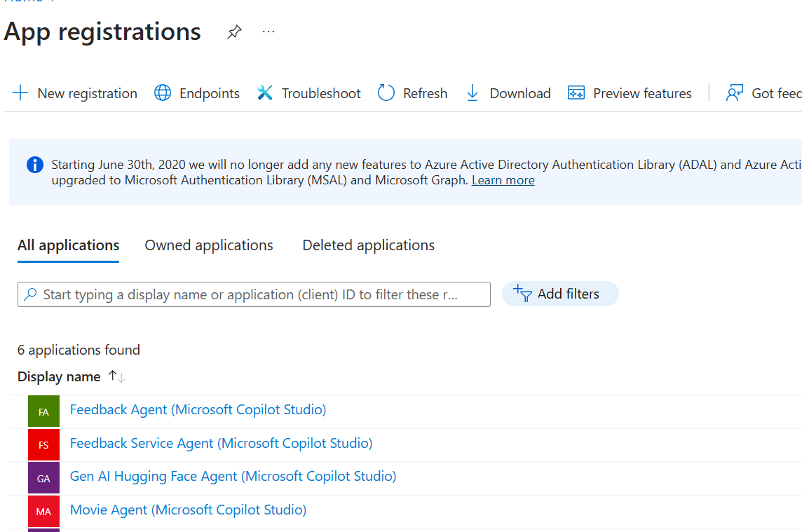Select the All applications tab
This screenshot has width=802, height=532.
tap(68, 245)
